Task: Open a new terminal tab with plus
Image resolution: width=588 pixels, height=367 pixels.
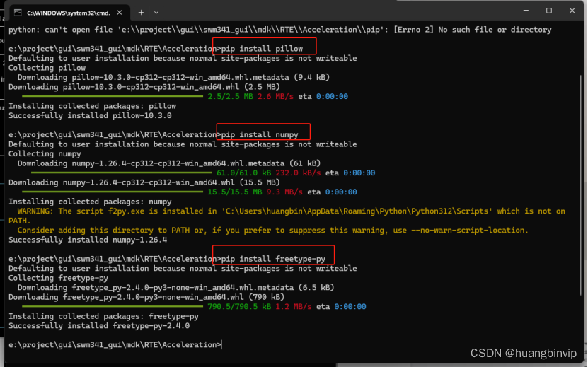Action: click(x=141, y=12)
